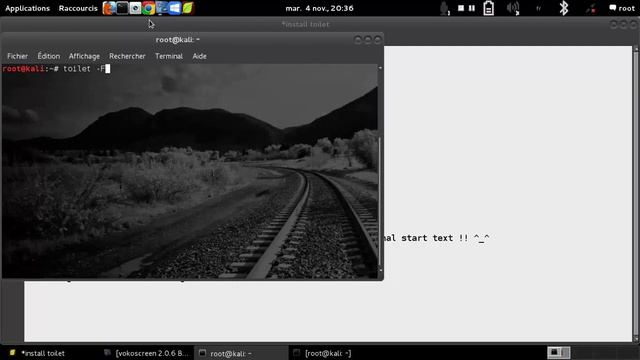The height and width of the screenshot is (360, 640).
Task: Open Aide menu in terminal
Action: [200, 56]
